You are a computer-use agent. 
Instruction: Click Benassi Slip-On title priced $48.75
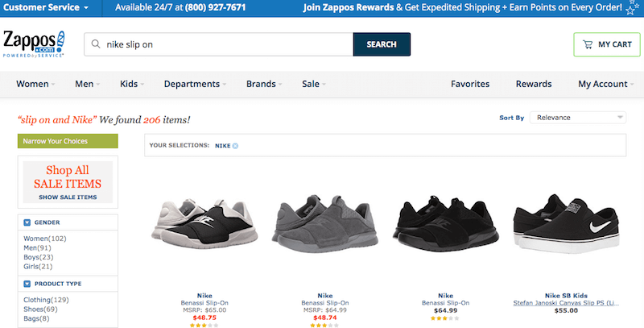pos(204,303)
